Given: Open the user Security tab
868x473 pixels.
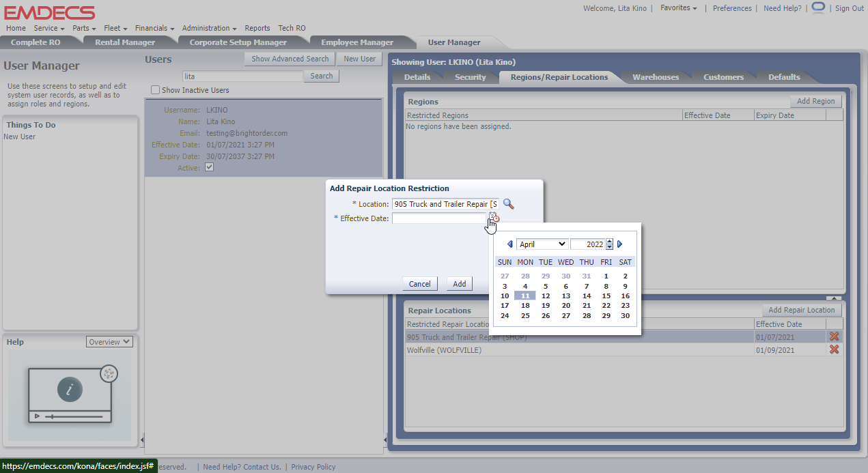Looking at the screenshot, I should 471,77.
